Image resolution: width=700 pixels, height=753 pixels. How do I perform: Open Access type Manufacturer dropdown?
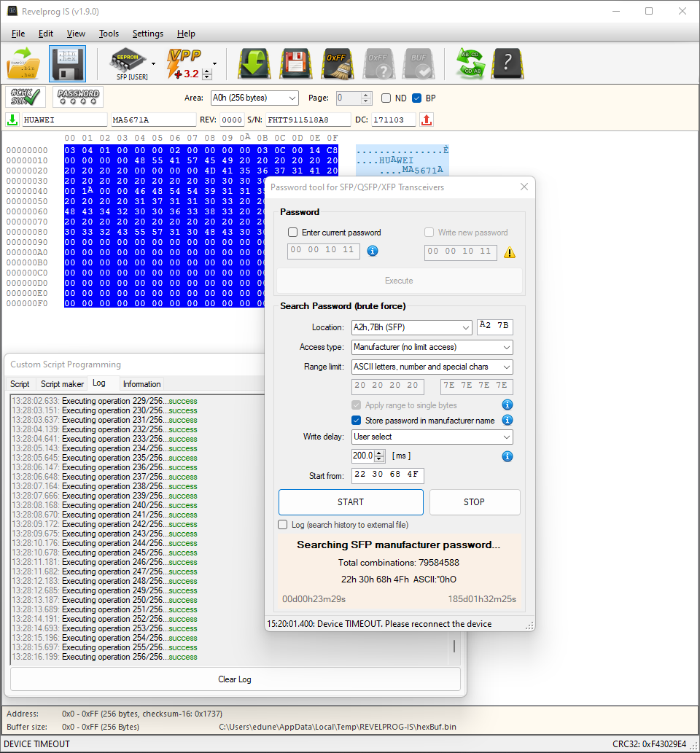click(432, 347)
